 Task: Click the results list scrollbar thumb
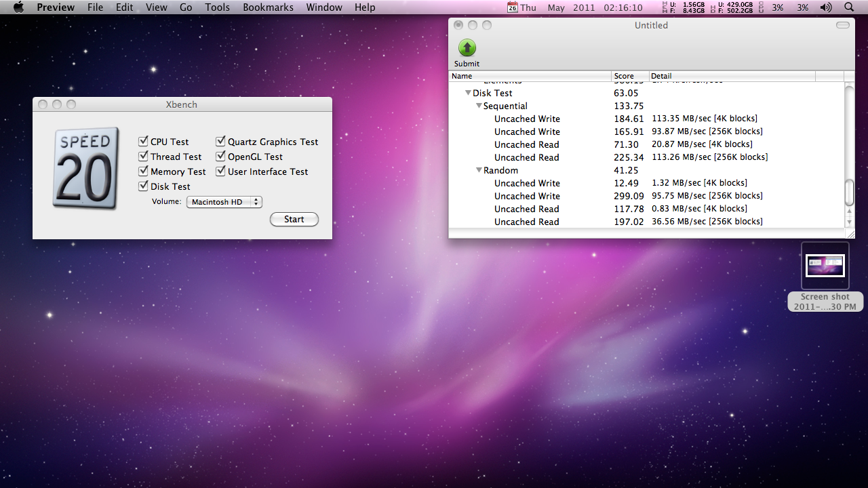[849, 192]
